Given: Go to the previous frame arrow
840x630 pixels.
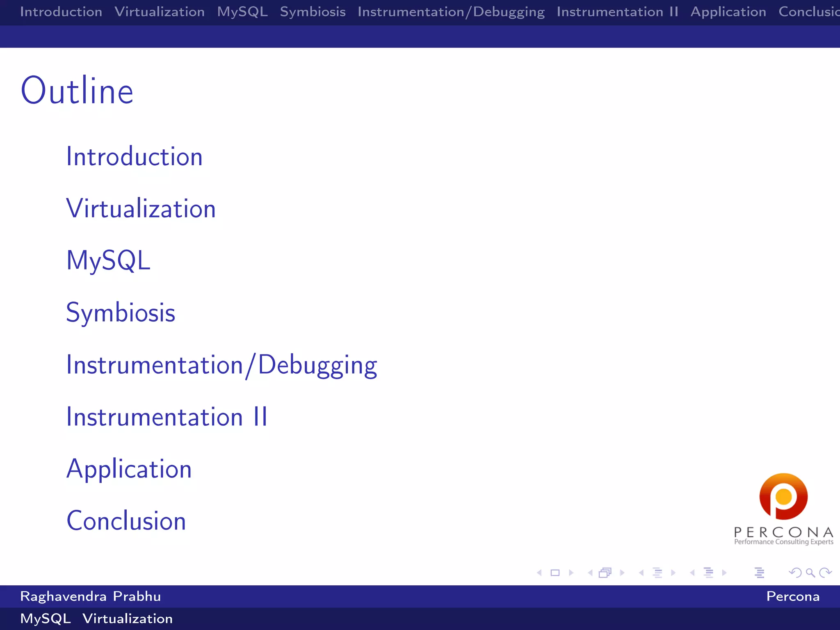Looking at the screenshot, I should click(x=590, y=573).
